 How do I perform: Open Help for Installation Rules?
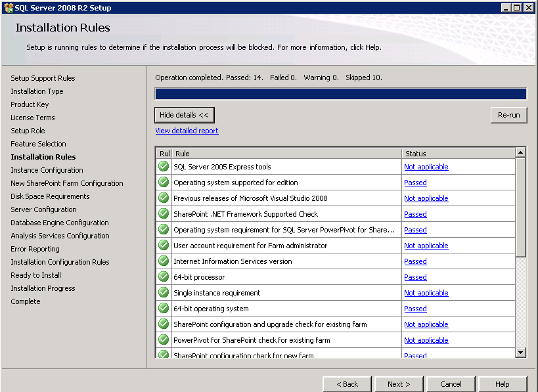(x=503, y=384)
